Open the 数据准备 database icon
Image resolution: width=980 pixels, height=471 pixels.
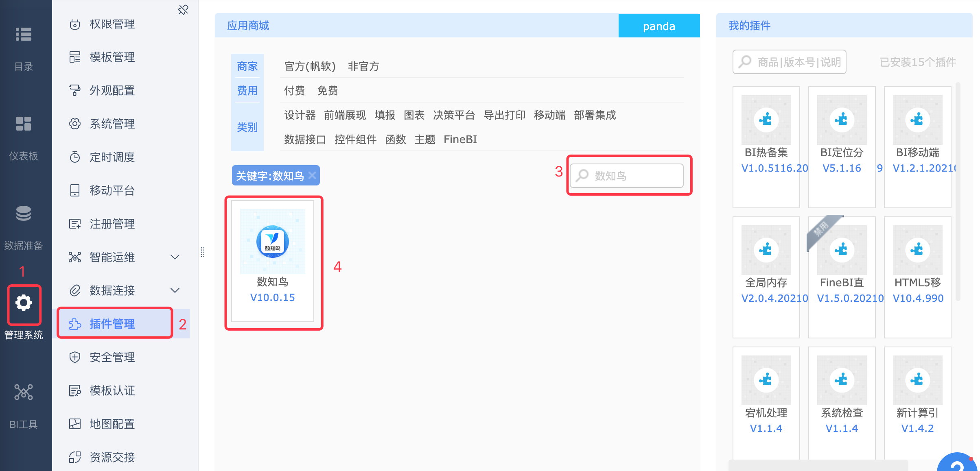[x=24, y=213]
